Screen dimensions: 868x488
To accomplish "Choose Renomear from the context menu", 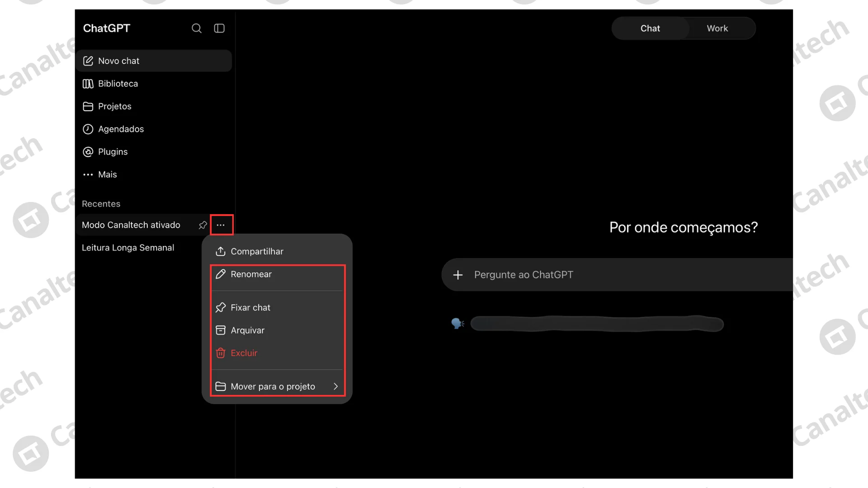I will pos(277,274).
